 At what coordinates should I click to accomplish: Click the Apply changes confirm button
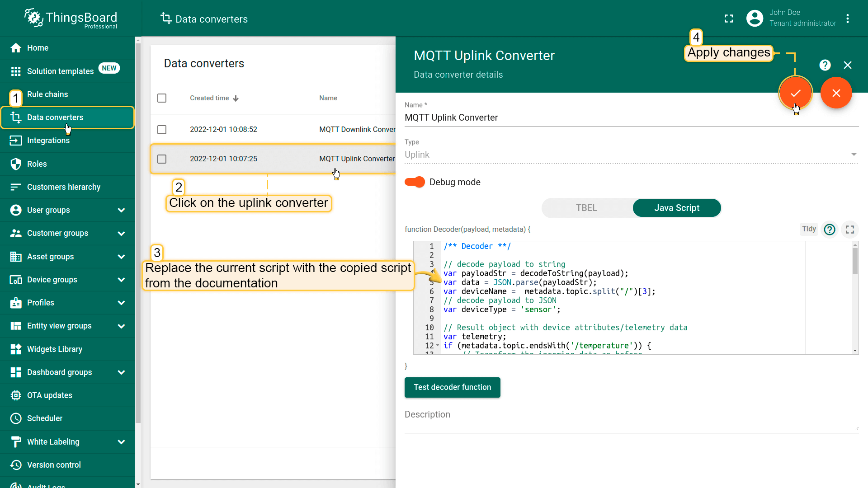(796, 93)
